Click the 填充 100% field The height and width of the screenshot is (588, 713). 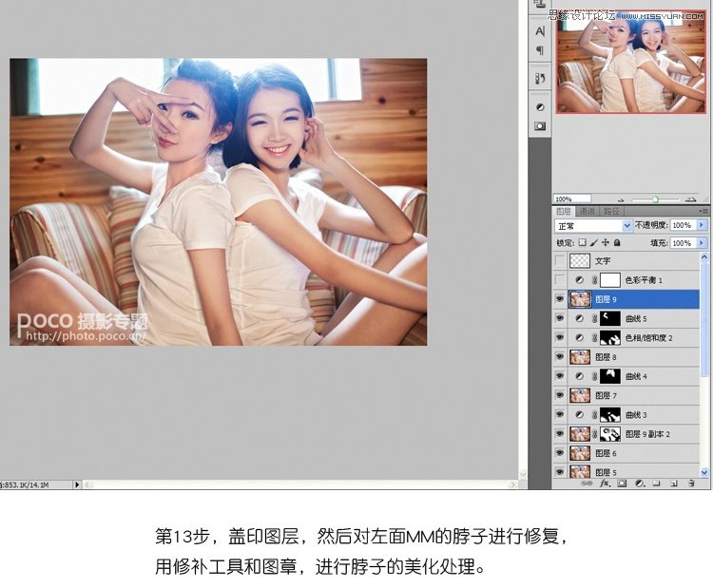pyautogui.click(x=683, y=243)
